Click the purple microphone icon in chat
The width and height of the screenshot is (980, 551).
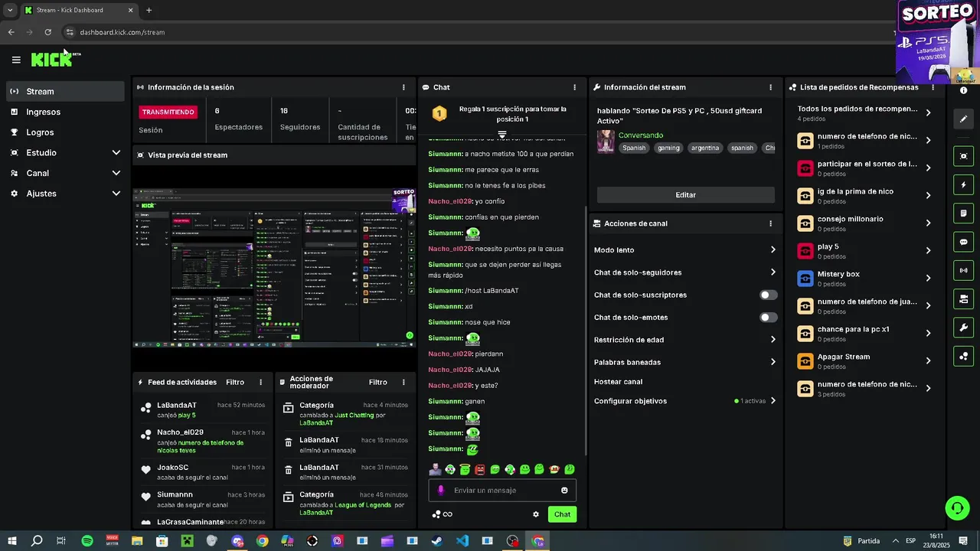440,491
